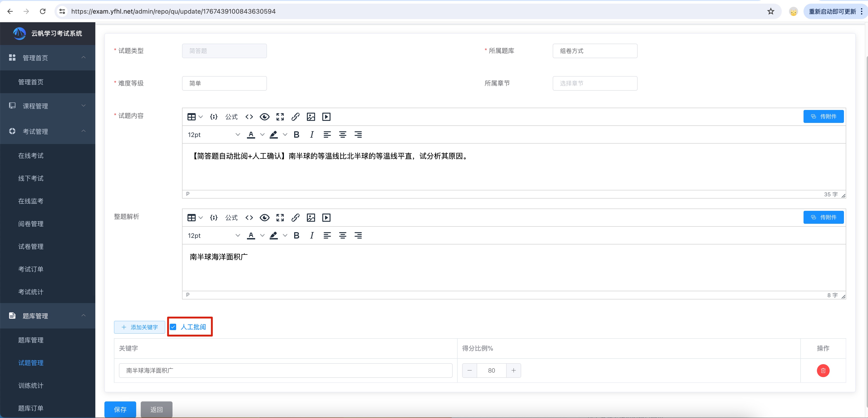Open source code view in 试题内容 editor
The image size is (868, 418).
tap(249, 117)
